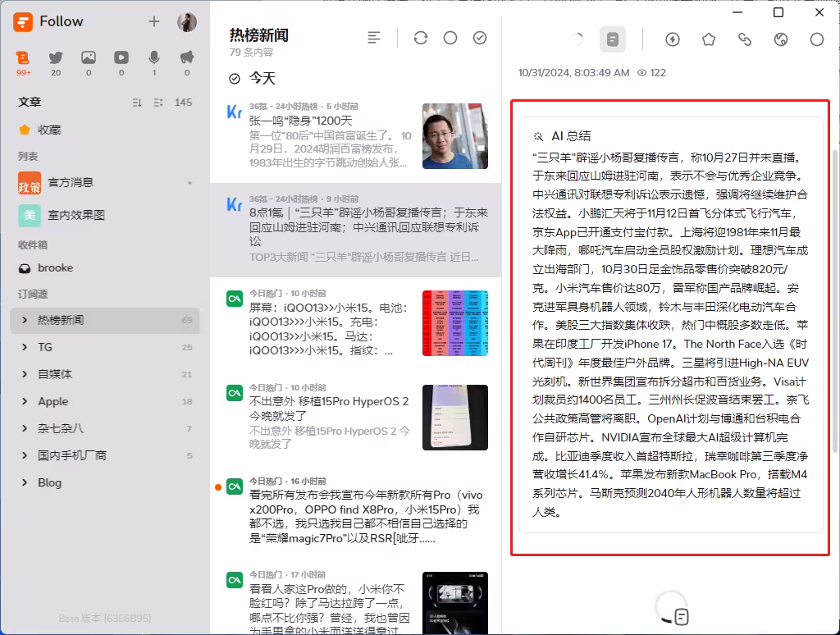This screenshot has height=635, width=840.
Task: Toggle read status circle in article toolbar
Action: pos(817,39)
